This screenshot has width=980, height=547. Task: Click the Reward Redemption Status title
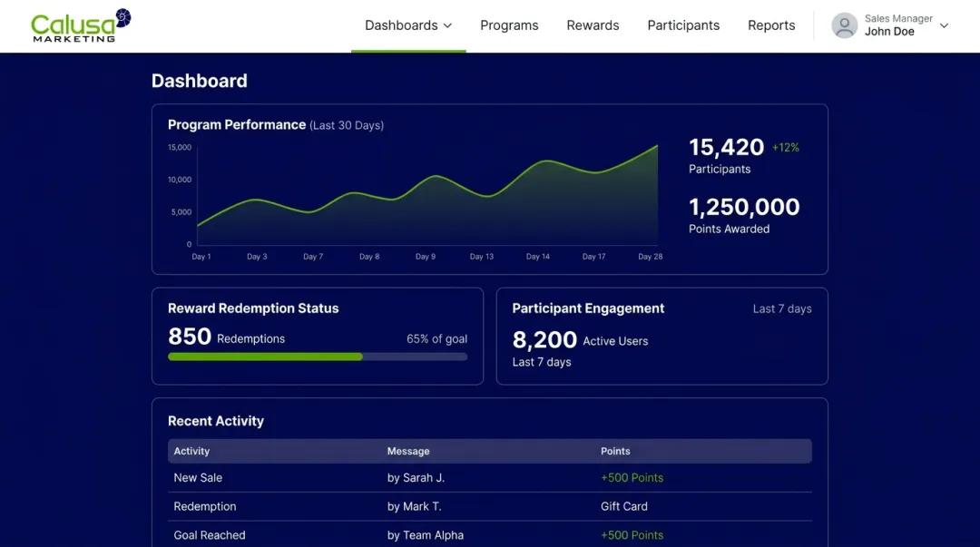253,308
